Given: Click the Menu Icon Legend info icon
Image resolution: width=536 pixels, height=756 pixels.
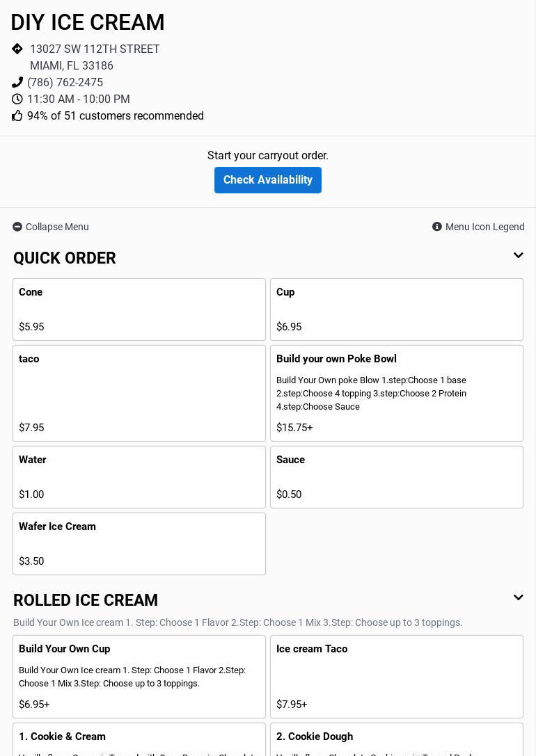Looking at the screenshot, I should click(437, 227).
